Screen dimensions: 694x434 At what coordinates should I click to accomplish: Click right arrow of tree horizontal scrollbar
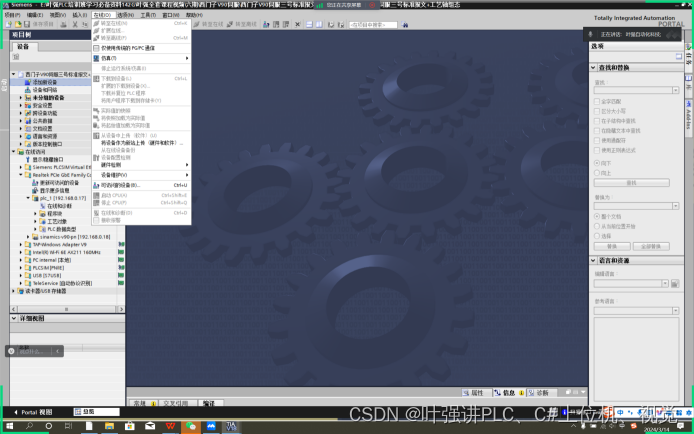pos(121,309)
